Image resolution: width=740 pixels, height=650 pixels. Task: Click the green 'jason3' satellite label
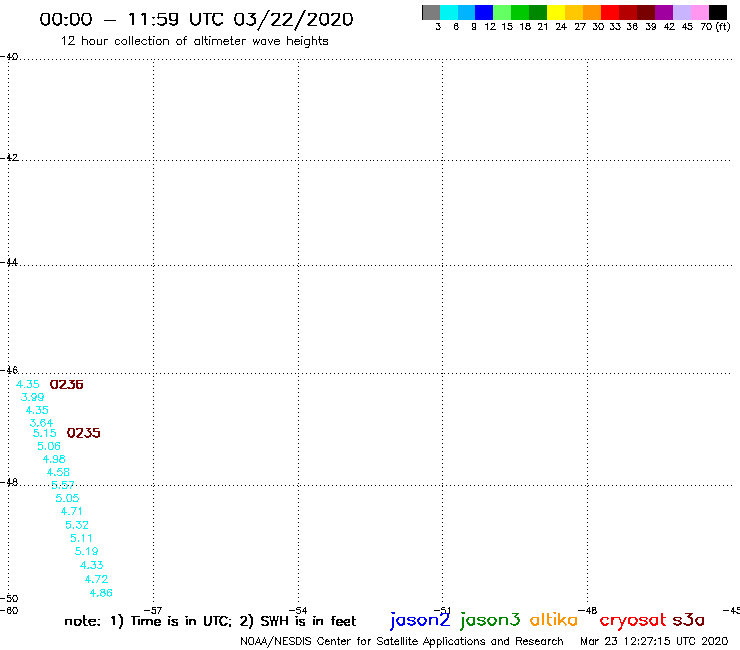point(490,621)
